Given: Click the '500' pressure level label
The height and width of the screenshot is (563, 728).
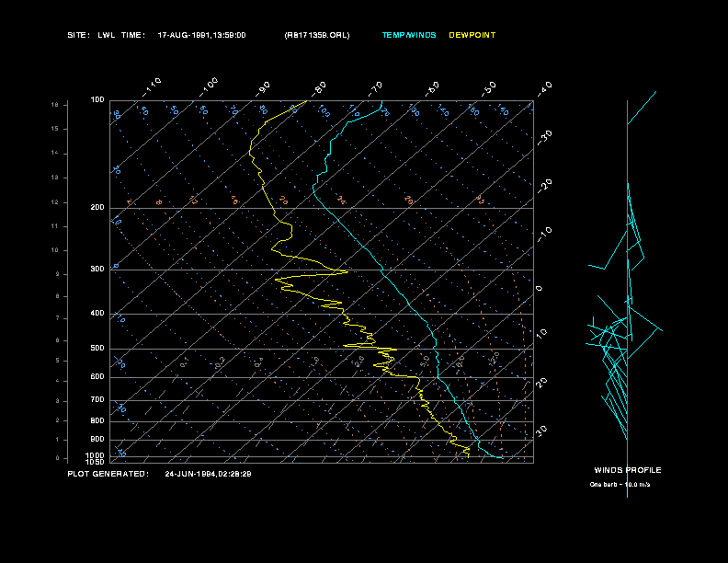Looking at the screenshot, I should pyautogui.click(x=97, y=349).
